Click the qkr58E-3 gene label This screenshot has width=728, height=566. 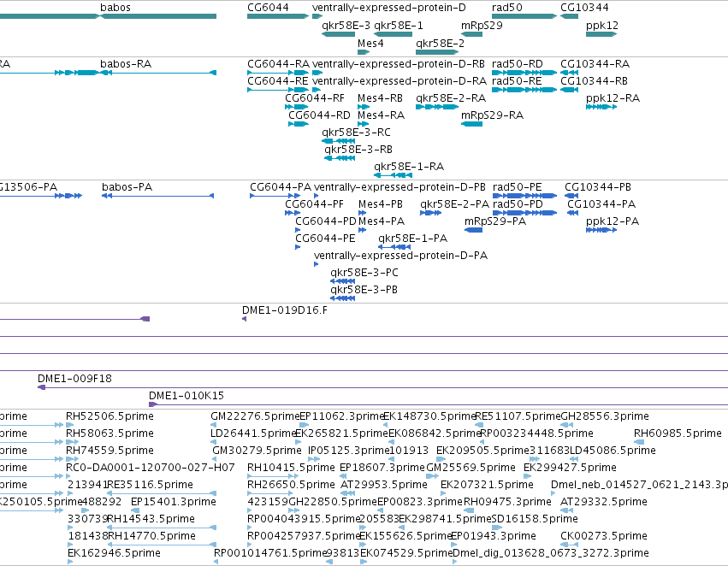coord(346,26)
